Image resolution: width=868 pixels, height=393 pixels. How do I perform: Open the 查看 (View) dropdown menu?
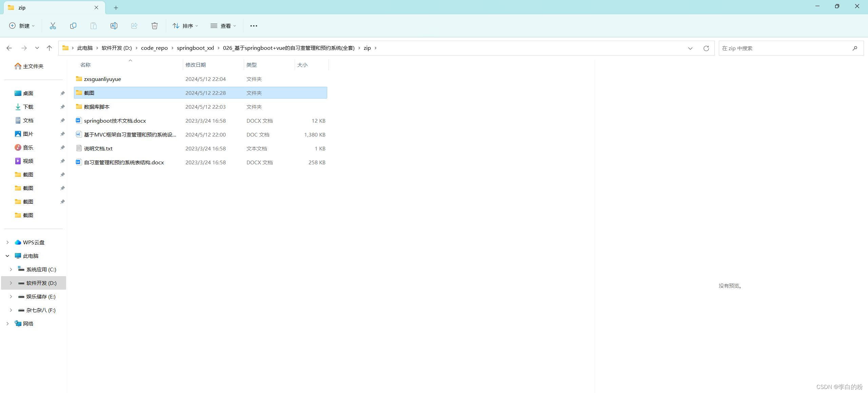pyautogui.click(x=223, y=26)
